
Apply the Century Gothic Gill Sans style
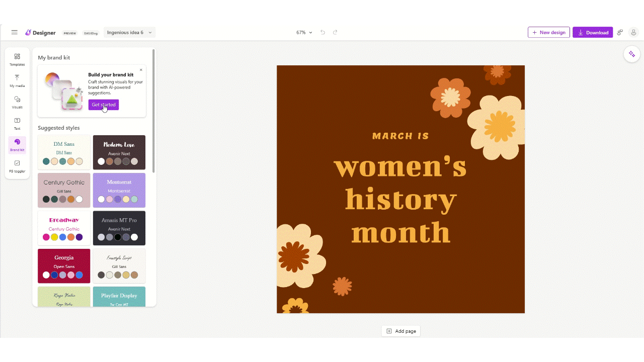coord(64,191)
